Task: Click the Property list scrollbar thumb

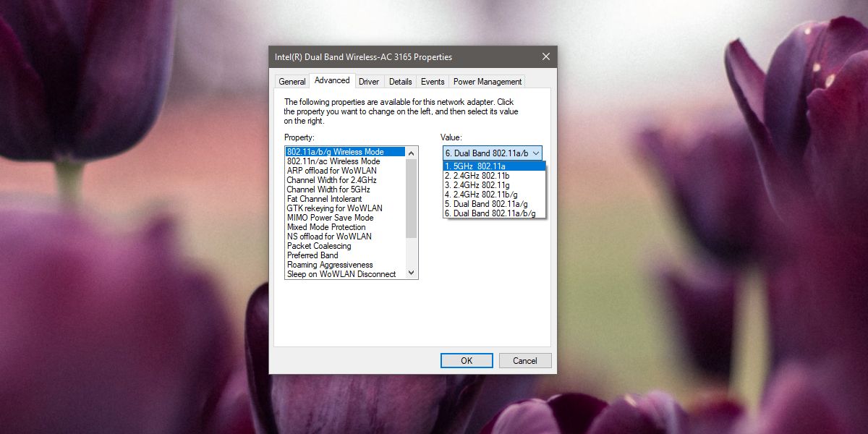Action: [x=412, y=198]
